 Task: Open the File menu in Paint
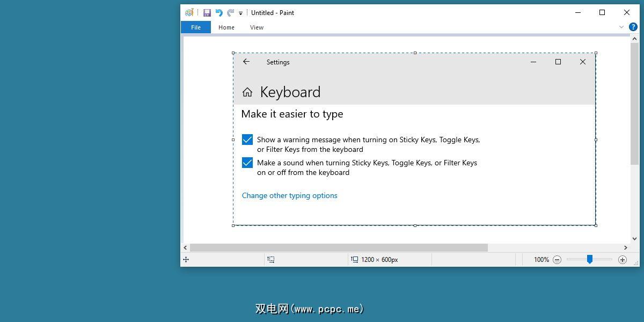196,27
